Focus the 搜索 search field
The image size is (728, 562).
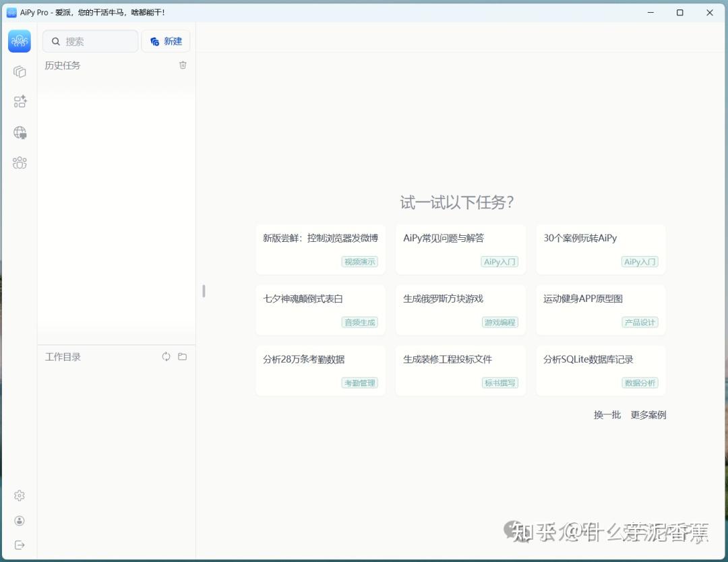coord(90,41)
